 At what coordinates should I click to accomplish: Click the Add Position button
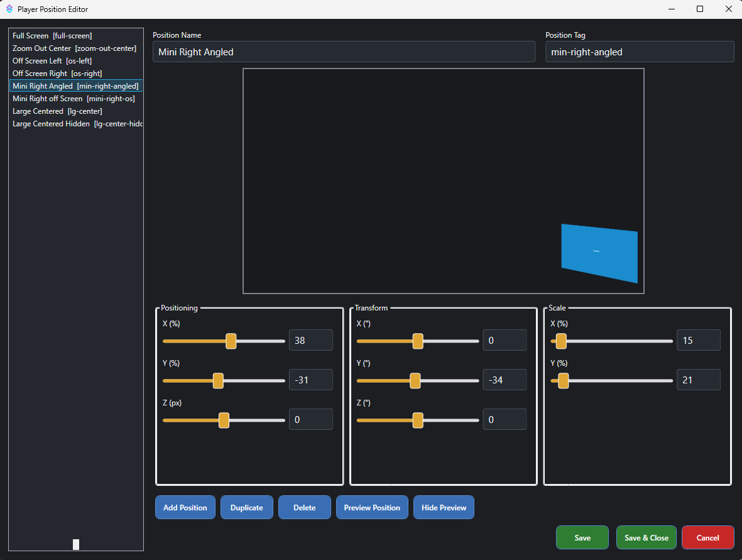pyautogui.click(x=185, y=507)
